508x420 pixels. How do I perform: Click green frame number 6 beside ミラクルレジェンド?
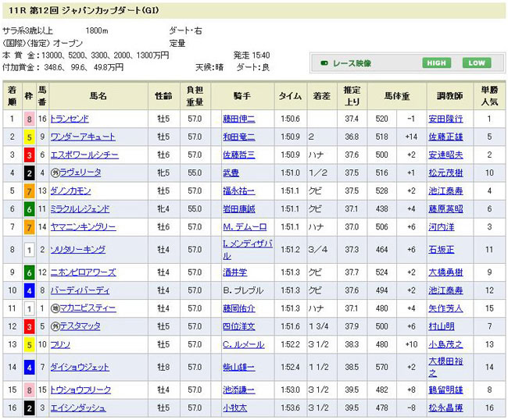pos(29,209)
